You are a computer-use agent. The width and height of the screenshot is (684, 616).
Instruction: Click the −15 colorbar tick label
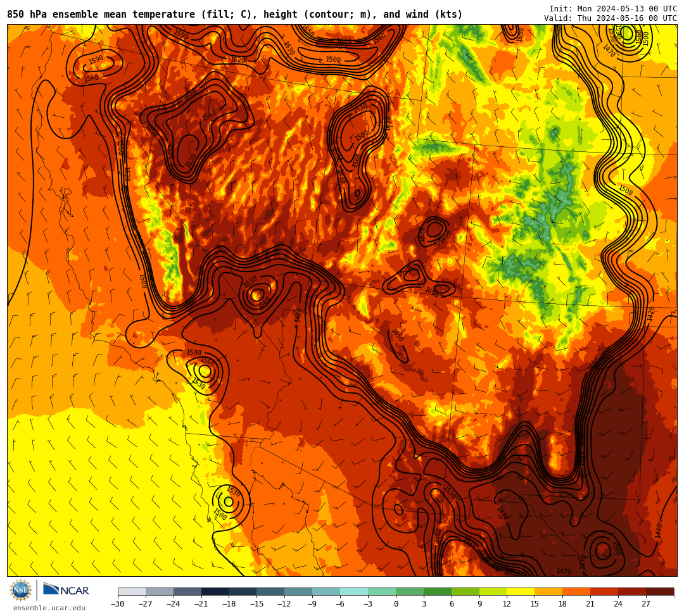256,604
